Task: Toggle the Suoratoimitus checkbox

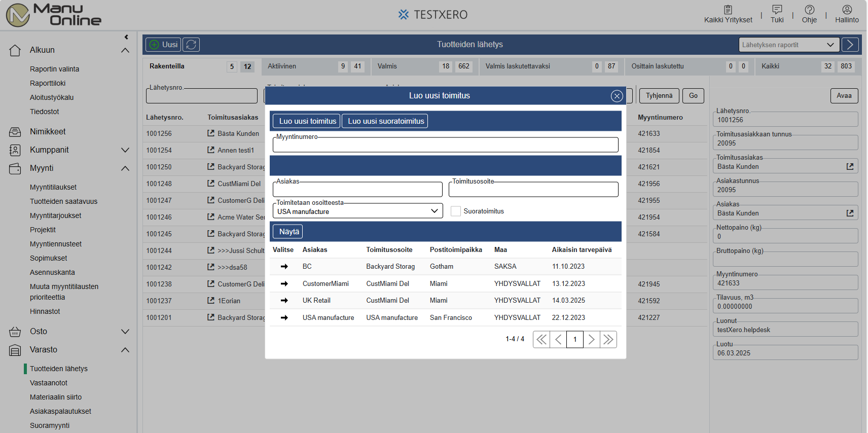Action: (456, 211)
